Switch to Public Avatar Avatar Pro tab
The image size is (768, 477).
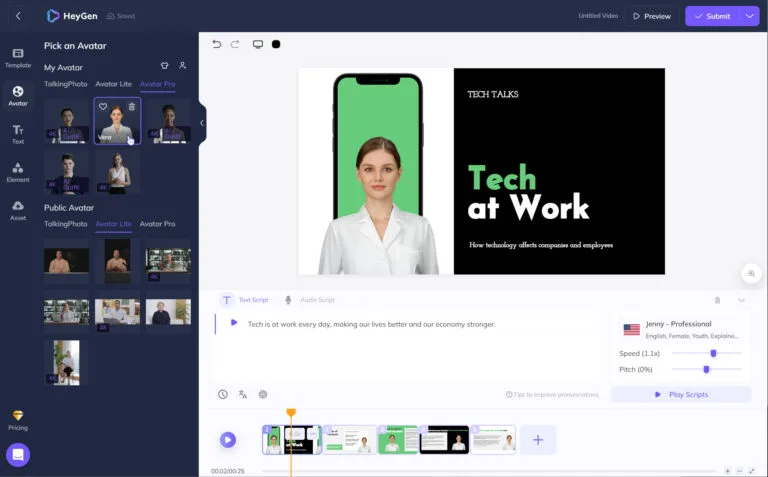coord(158,224)
